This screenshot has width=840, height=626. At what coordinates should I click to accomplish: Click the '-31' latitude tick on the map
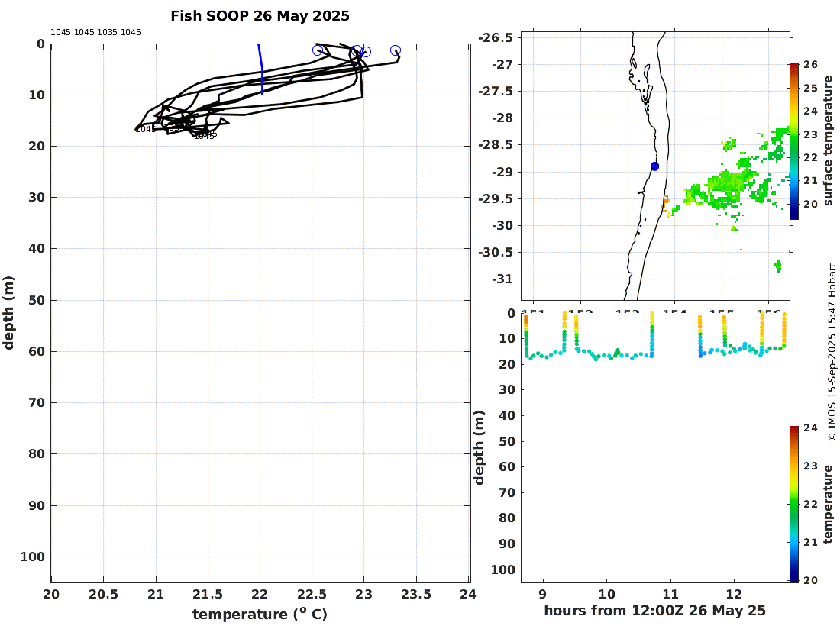[x=502, y=279]
